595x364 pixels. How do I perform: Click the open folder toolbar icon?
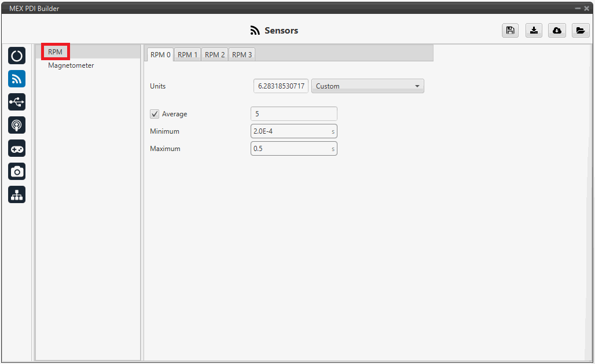click(581, 31)
